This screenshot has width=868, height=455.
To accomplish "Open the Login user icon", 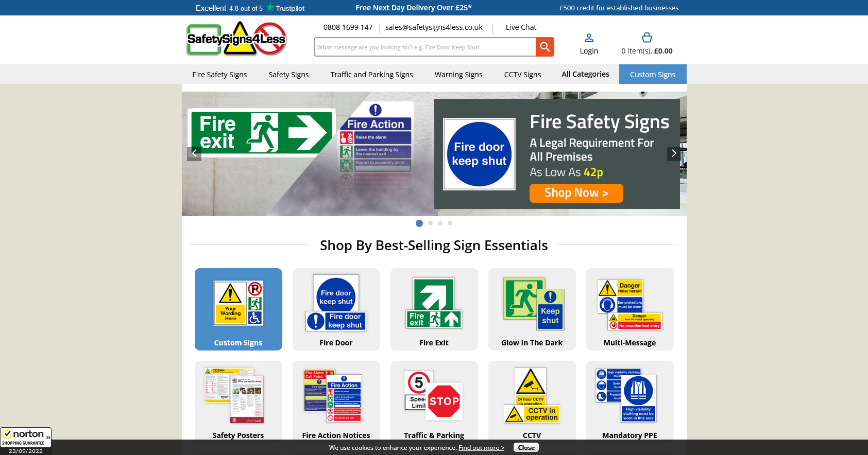I will pyautogui.click(x=589, y=38).
